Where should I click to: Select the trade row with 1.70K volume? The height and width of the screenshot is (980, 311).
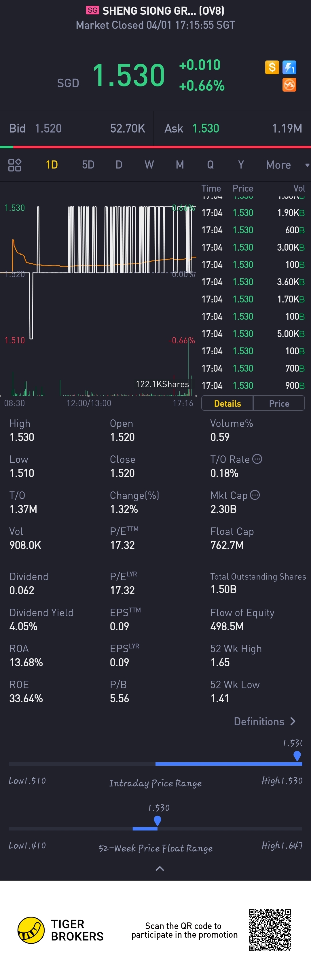tap(253, 299)
